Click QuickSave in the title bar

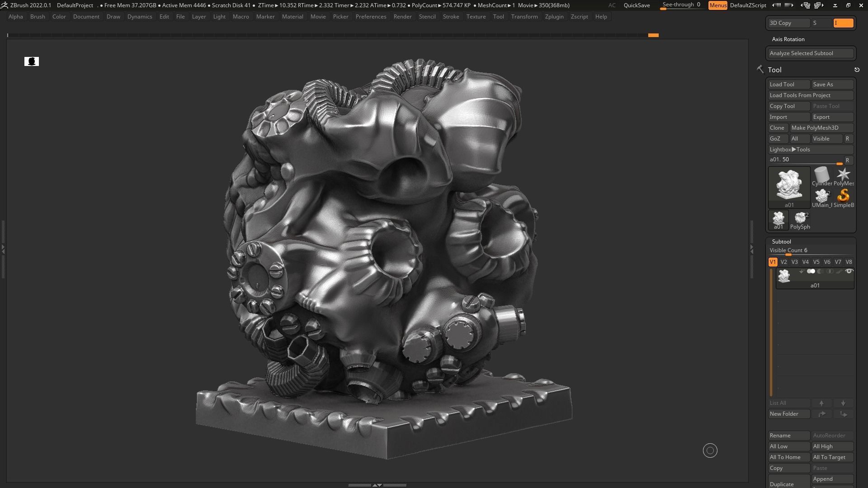click(x=637, y=5)
